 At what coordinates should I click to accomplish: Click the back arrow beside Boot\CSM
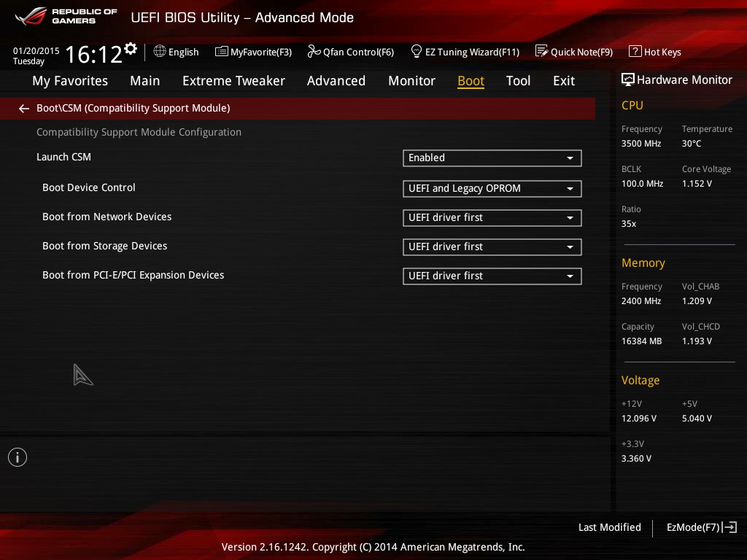click(x=24, y=109)
